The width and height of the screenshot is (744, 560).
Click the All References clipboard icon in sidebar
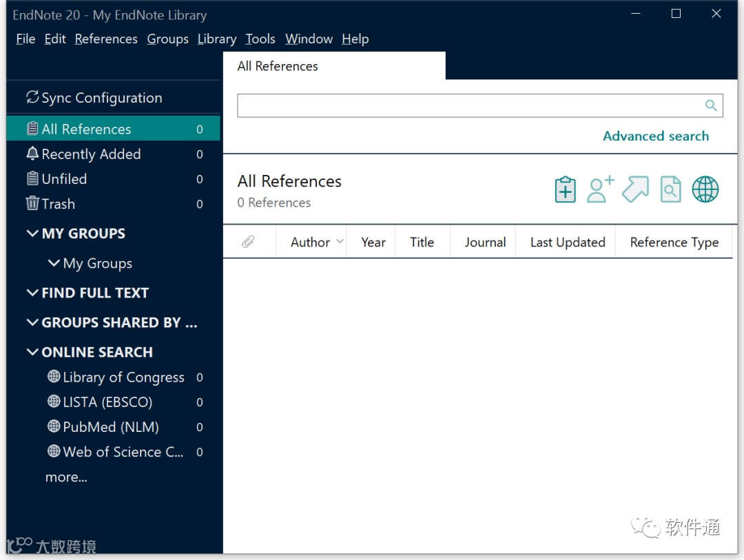click(x=32, y=129)
